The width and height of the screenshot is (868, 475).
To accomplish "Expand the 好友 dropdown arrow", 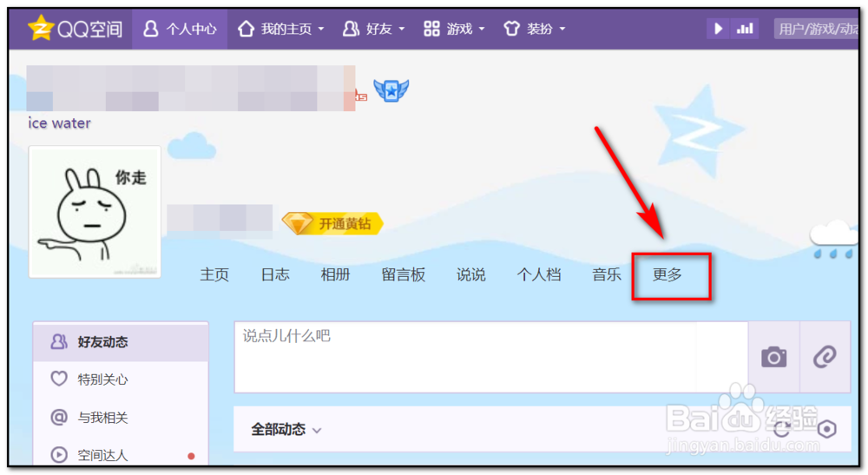I will coord(401,29).
